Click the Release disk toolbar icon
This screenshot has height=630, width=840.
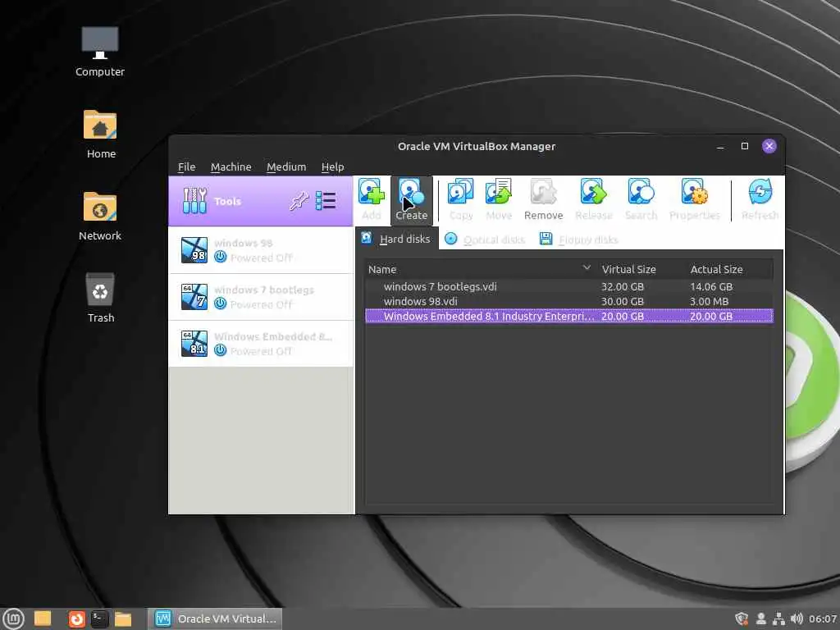coord(594,199)
